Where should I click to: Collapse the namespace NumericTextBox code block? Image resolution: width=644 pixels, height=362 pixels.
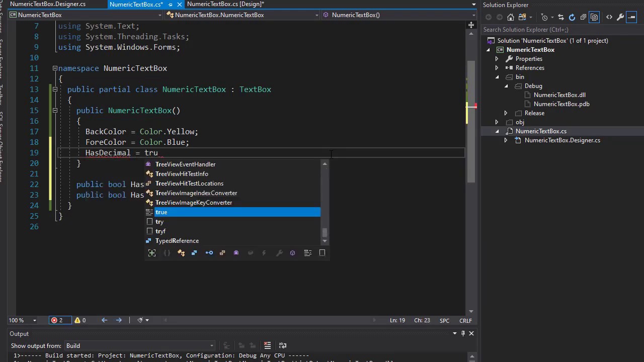click(55, 68)
